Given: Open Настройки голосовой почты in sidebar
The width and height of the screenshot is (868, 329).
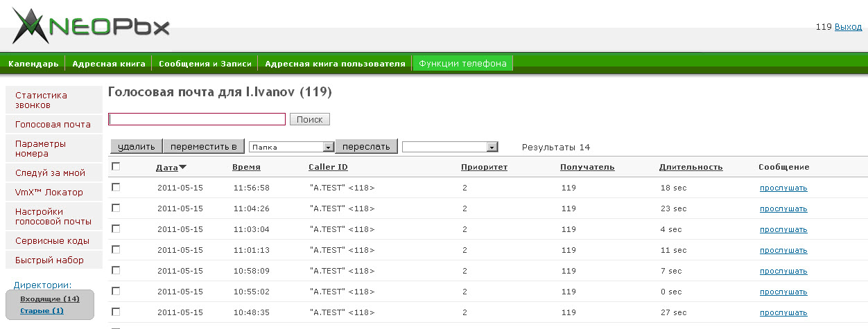Looking at the screenshot, I should 53,217.
